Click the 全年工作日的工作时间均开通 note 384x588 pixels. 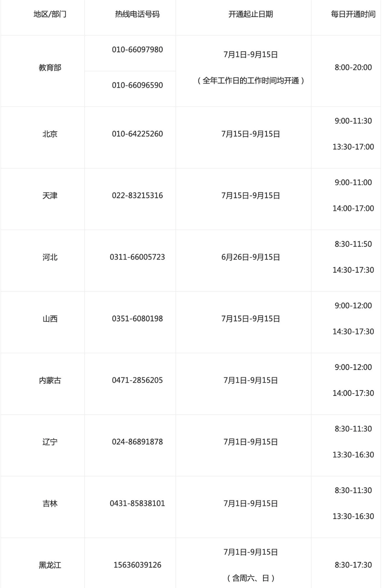click(x=251, y=81)
